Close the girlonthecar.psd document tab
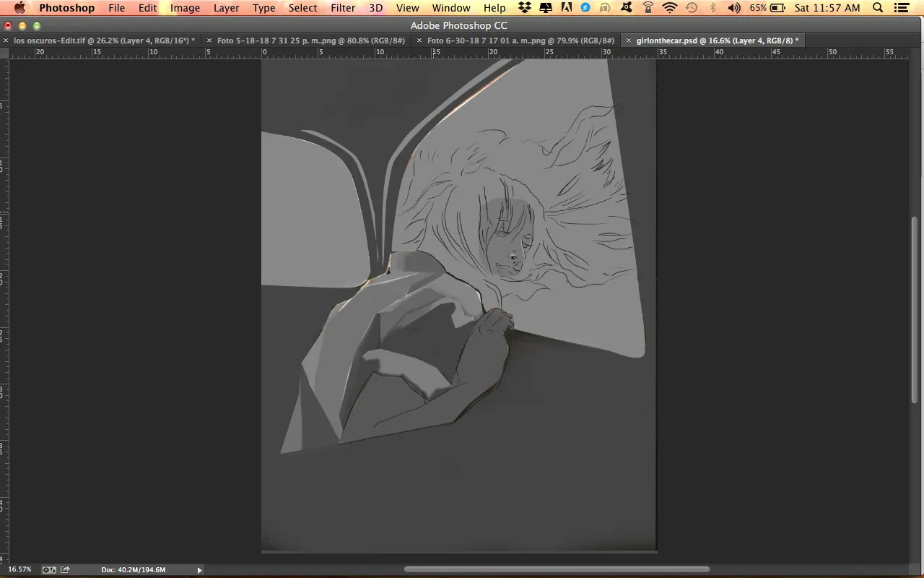Image resolution: width=924 pixels, height=578 pixels. point(629,41)
